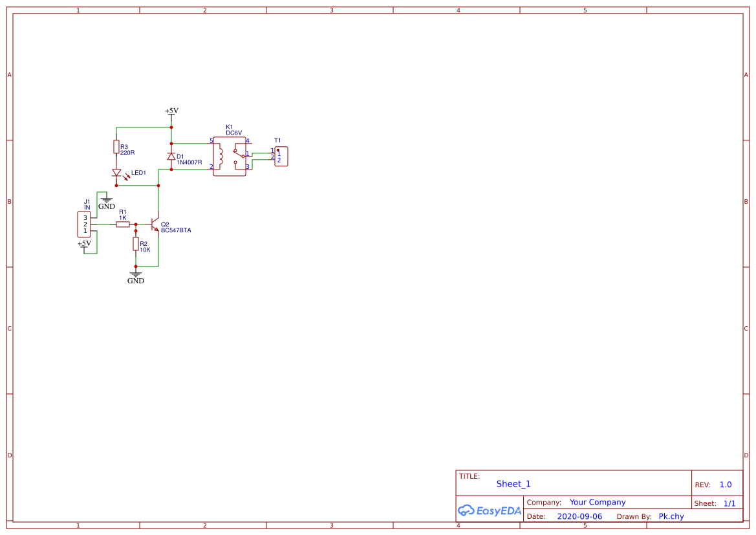This screenshot has height=535, width=756.
Task: Click the T1 terminal connector symbol
Action: 281,155
